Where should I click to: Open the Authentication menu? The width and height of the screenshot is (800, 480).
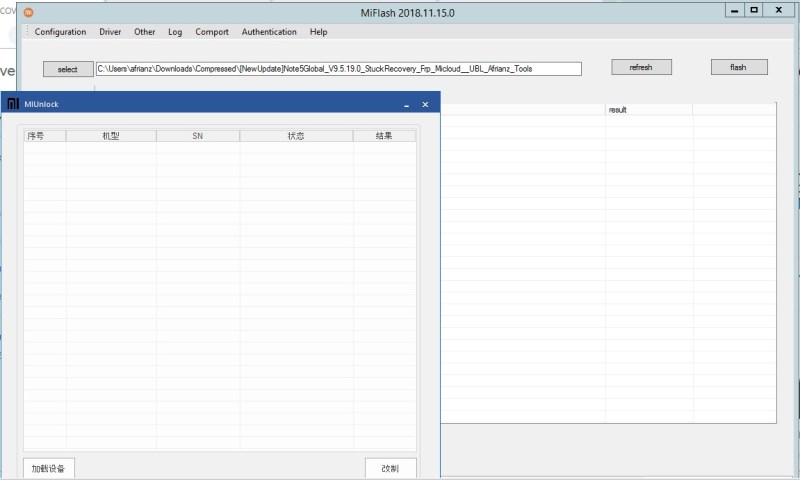(x=269, y=32)
